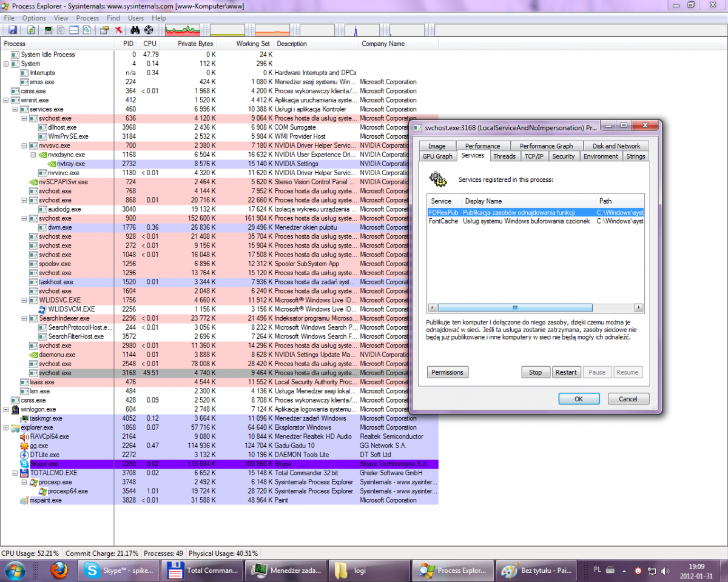Select the FontCache service row
728x582 pixels.
536,221
